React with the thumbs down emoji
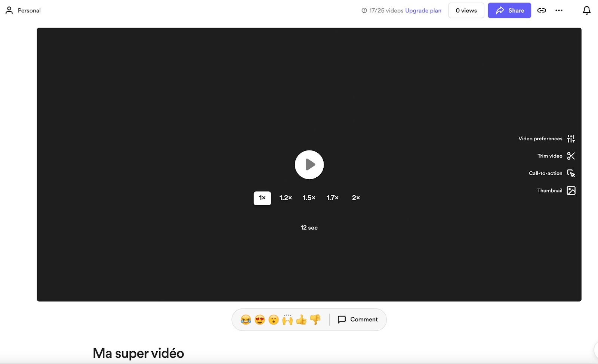 pyautogui.click(x=315, y=320)
